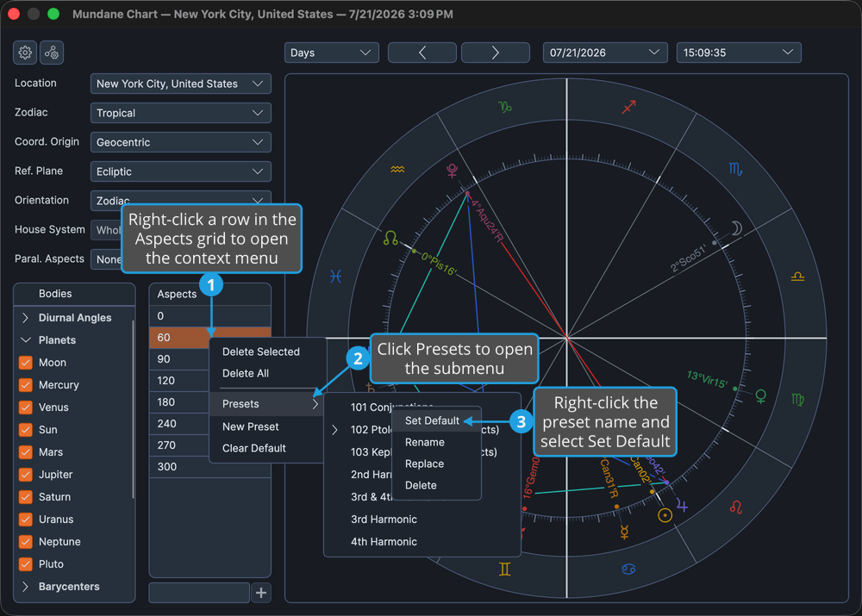Uncheck the Mars checkbox

pos(25,452)
